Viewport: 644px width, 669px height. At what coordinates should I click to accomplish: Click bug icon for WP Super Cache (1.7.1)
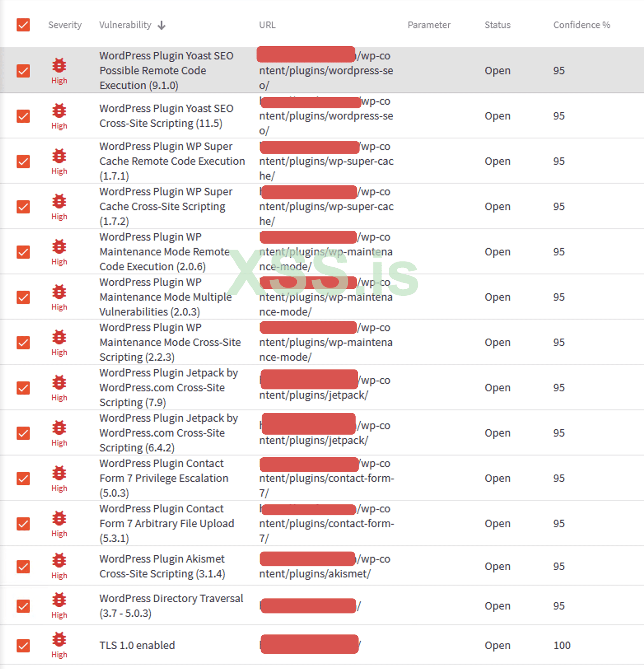click(59, 156)
